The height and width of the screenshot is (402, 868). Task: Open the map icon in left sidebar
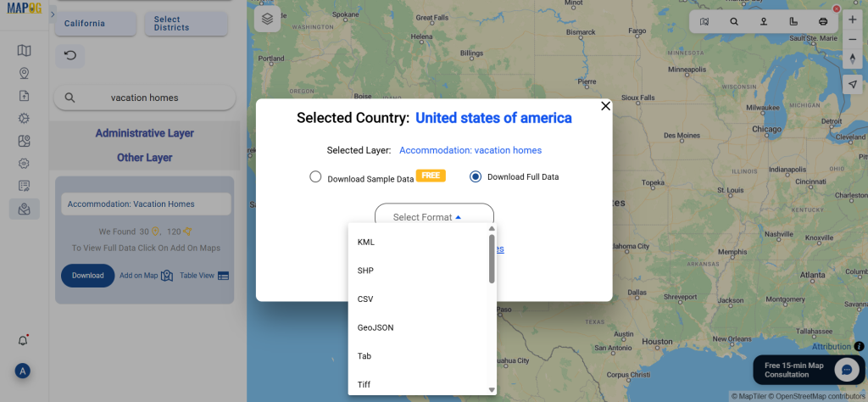[24, 51]
